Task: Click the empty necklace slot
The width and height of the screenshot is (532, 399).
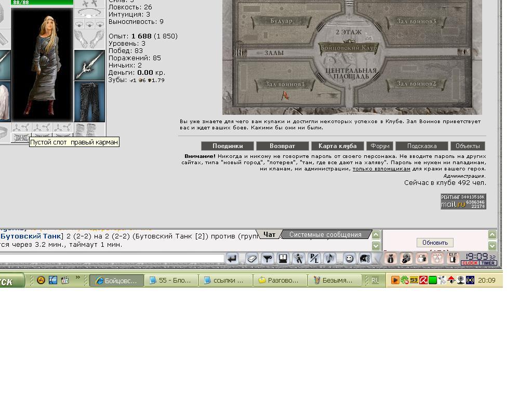Action: [89, 14]
